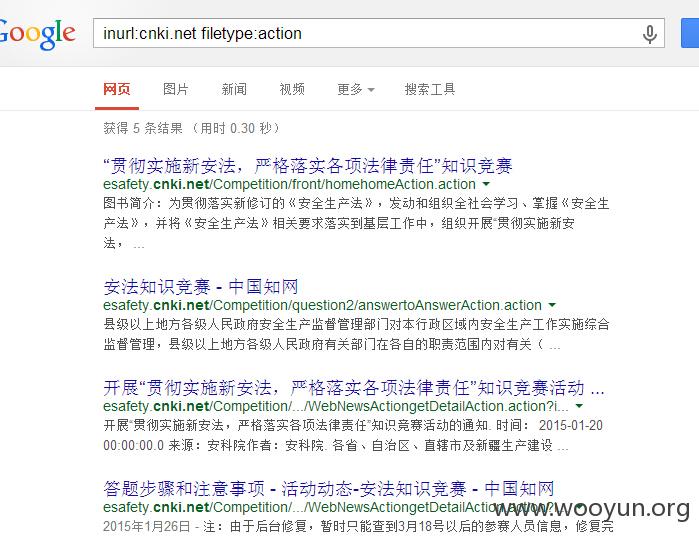This screenshot has height=537, width=699.
Task: Click the answertoAnswerAction.action green URL text
Action: point(322,305)
